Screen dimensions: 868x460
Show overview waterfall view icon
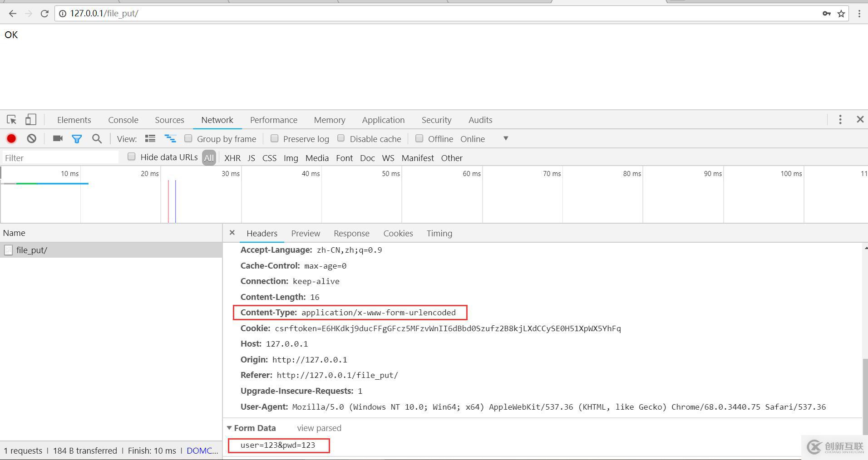click(170, 138)
